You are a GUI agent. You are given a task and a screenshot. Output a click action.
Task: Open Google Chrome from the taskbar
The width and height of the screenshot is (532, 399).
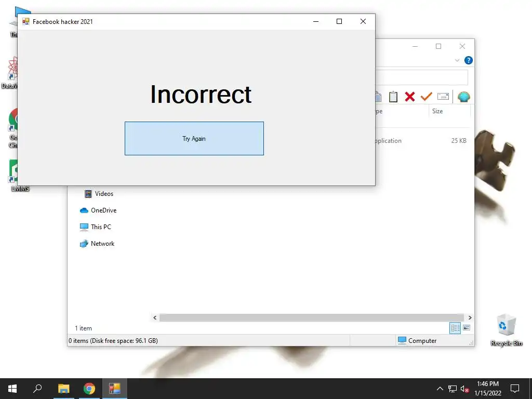coord(89,389)
